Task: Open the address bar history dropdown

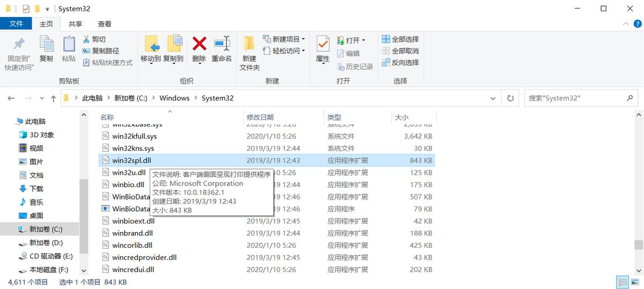Action: pos(494,99)
